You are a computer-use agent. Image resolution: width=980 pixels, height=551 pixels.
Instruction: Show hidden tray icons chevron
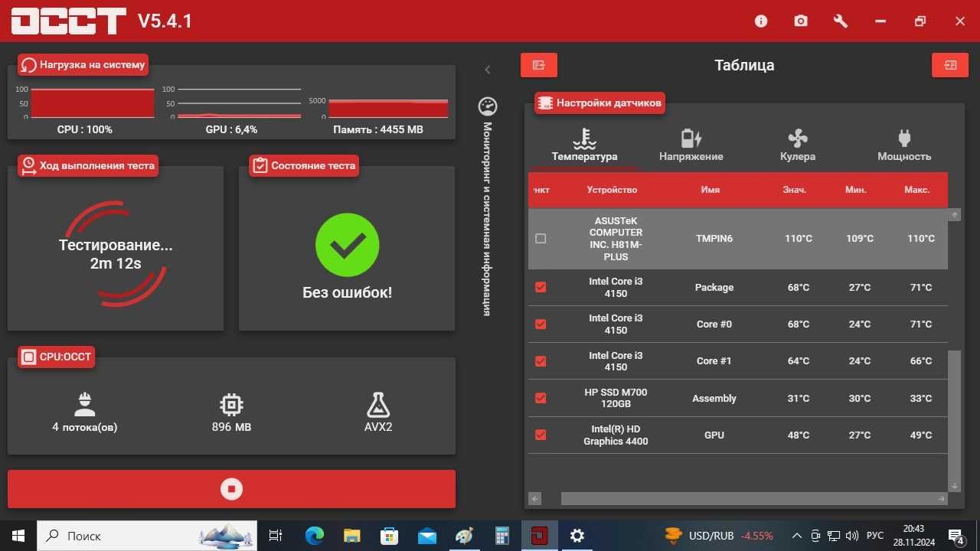pyautogui.click(x=797, y=536)
